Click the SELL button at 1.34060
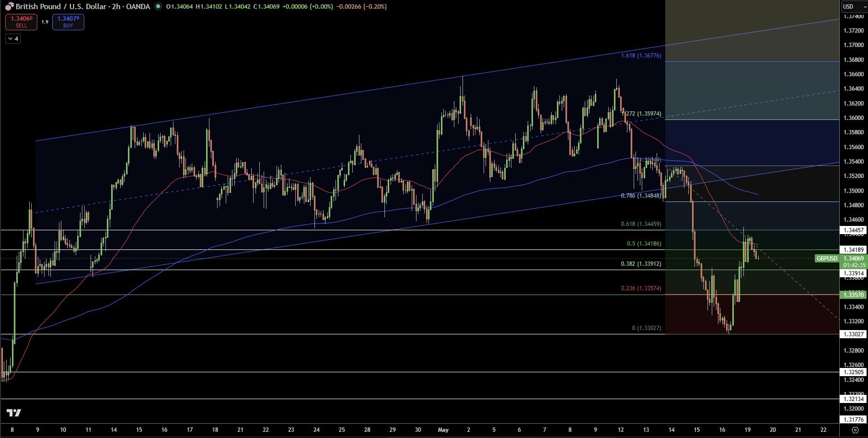 (x=21, y=22)
